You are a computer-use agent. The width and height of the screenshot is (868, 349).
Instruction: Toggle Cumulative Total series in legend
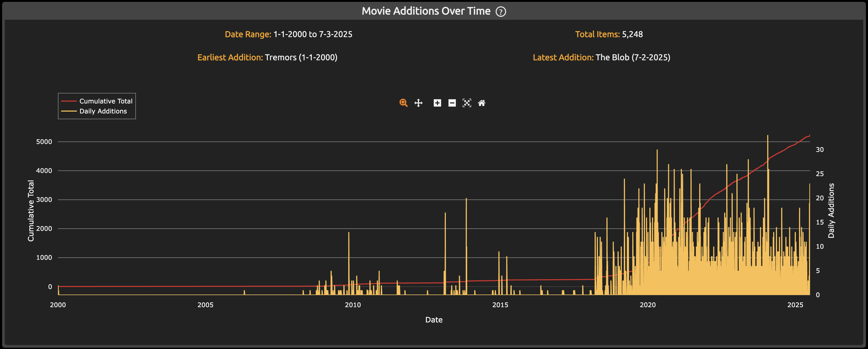coord(105,101)
